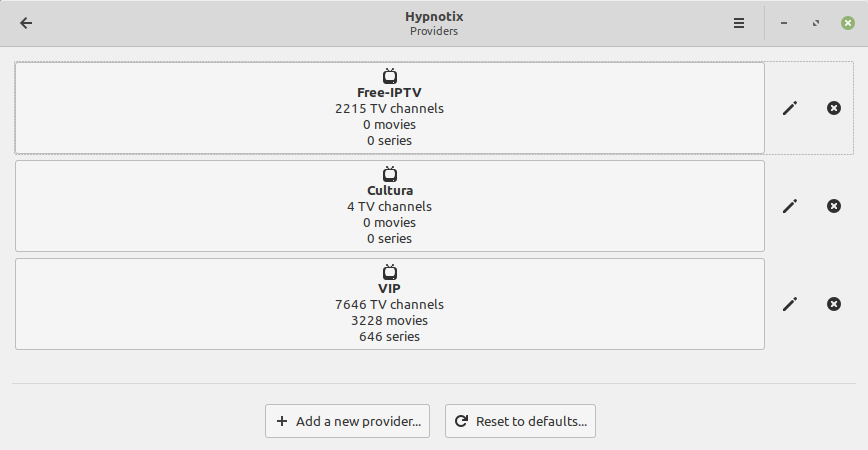Open the hamburger menu
The height and width of the screenshot is (450, 868).
pyautogui.click(x=739, y=23)
